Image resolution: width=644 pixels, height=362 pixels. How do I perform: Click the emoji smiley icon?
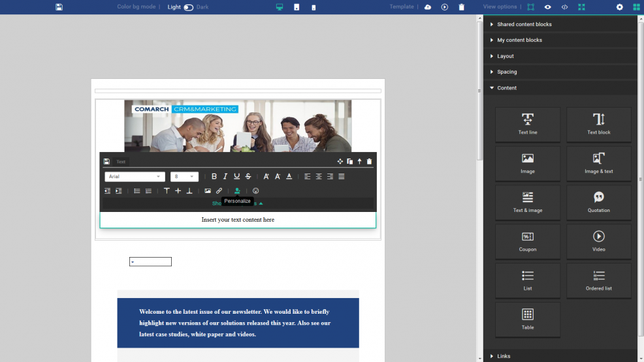256,191
